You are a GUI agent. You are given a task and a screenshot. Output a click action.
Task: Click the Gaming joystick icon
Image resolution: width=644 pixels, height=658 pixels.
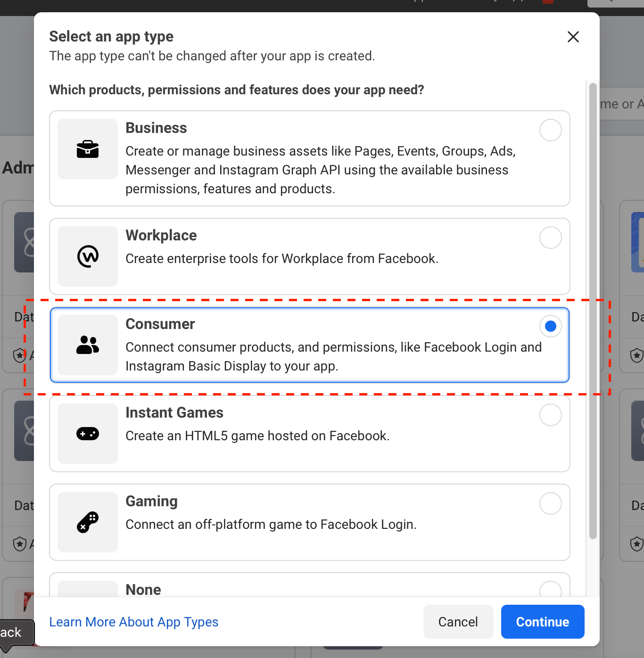87,522
